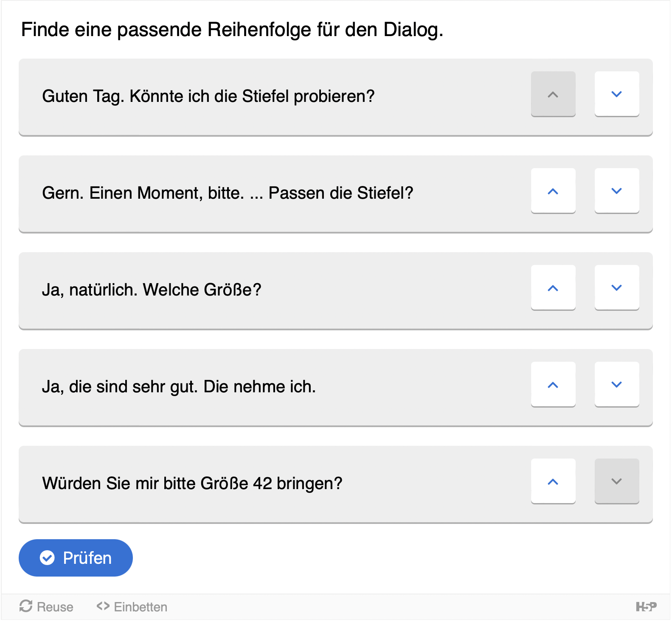Viewport: 672px width, 622px height.
Task: Move 'Ja, natürlich. Welche Größe?' up
Action: tap(553, 288)
